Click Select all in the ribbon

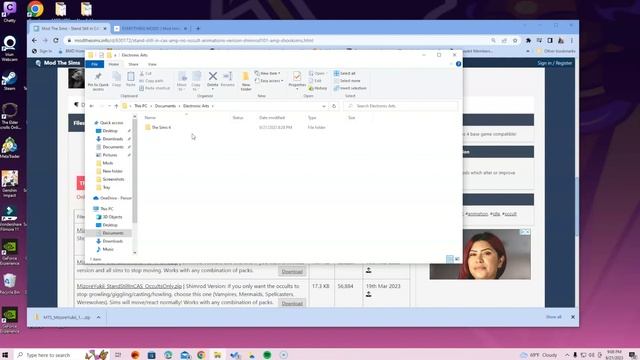coord(344,73)
